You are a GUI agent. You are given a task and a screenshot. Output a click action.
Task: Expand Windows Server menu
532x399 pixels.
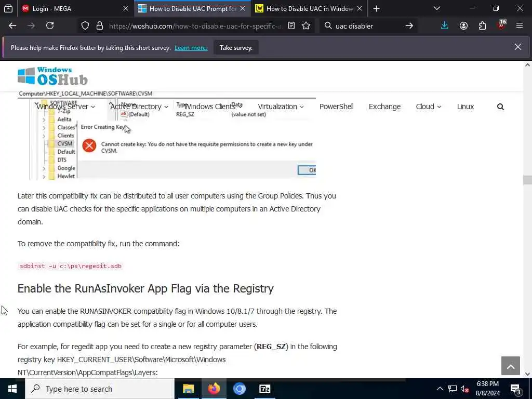(66, 107)
